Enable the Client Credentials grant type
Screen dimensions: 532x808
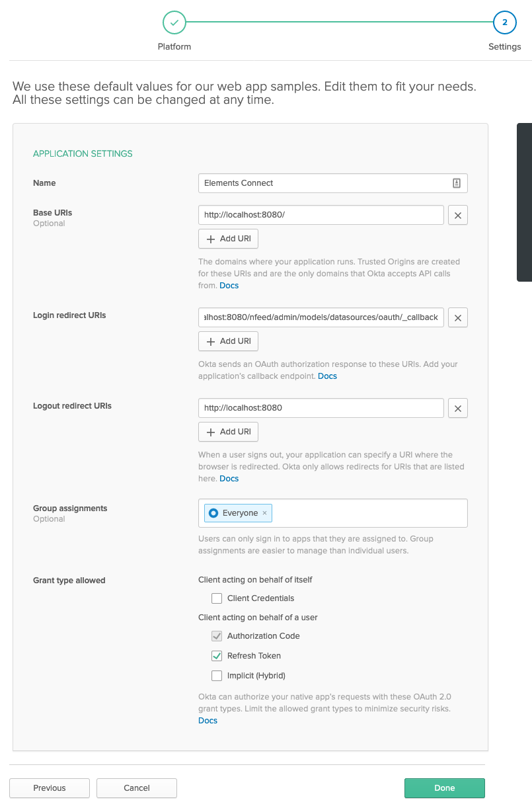coord(217,598)
